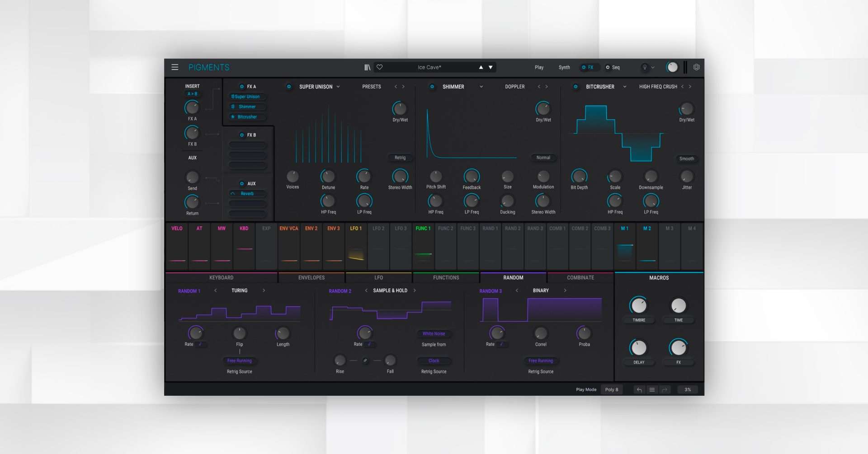This screenshot has height=454, width=868.
Task: Click the Smooth button in Bitcrusher
Action: 687,159
